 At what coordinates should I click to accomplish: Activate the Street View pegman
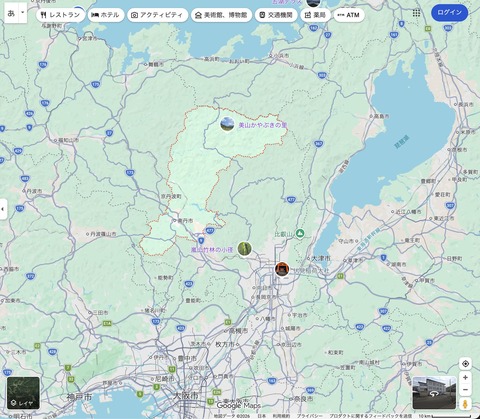pyautogui.click(x=465, y=404)
